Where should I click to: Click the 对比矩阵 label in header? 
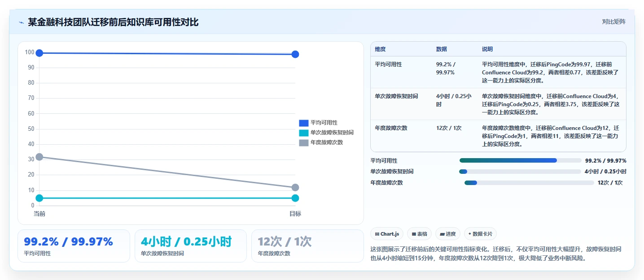613,22
